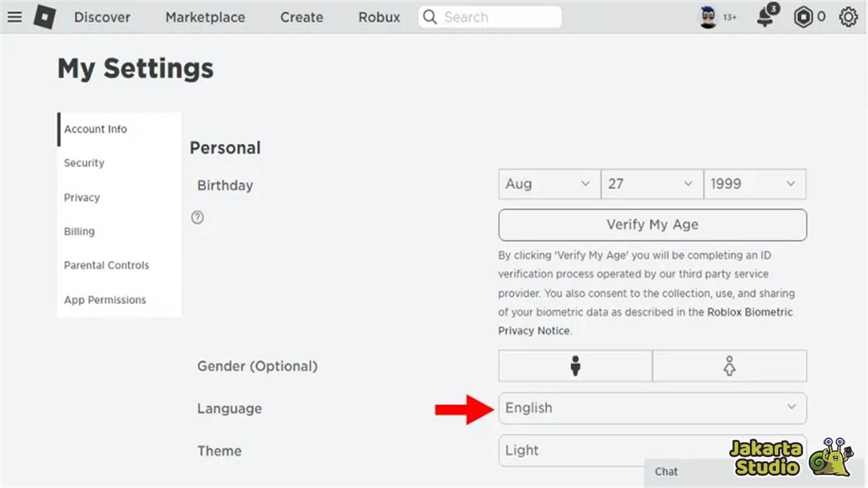868x488 pixels.
Task: Check notifications via the bell icon
Action: point(766,17)
